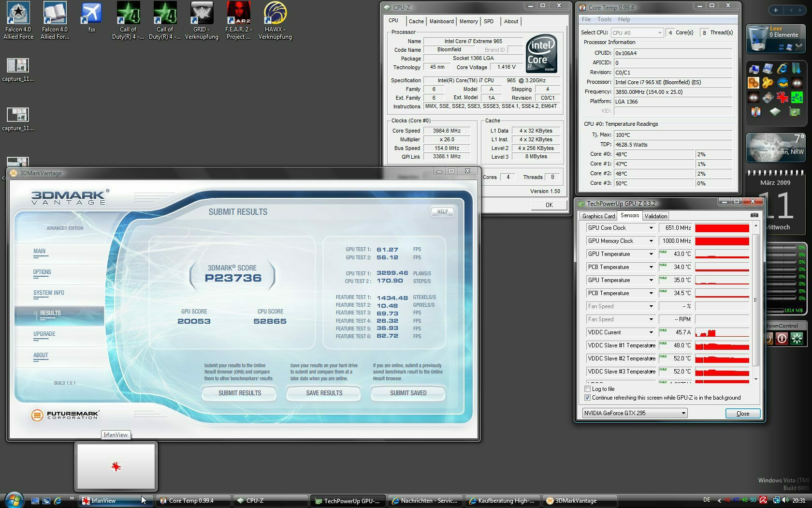Click the GPU-Z screenshot camera icon
812x508 pixels.
[754, 215]
